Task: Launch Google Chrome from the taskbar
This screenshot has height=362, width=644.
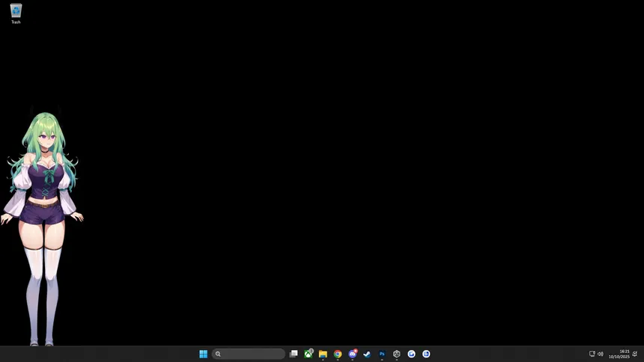Action: click(x=338, y=354)
